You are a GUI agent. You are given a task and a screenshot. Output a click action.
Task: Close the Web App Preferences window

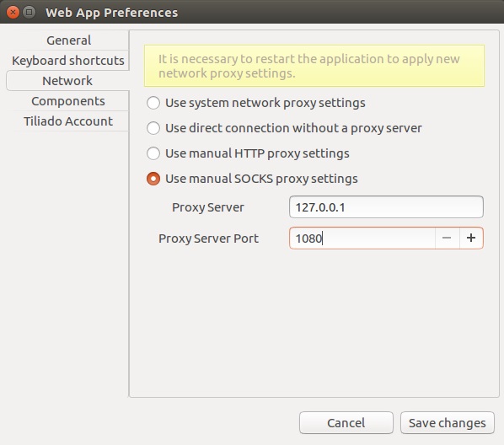13,13
